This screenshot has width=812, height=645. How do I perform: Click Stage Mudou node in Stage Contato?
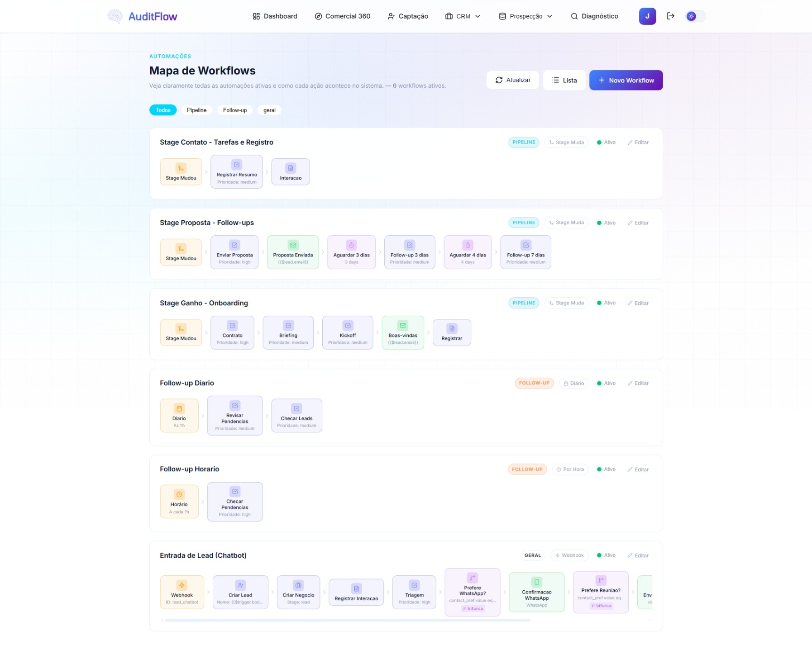coord(181,172)
